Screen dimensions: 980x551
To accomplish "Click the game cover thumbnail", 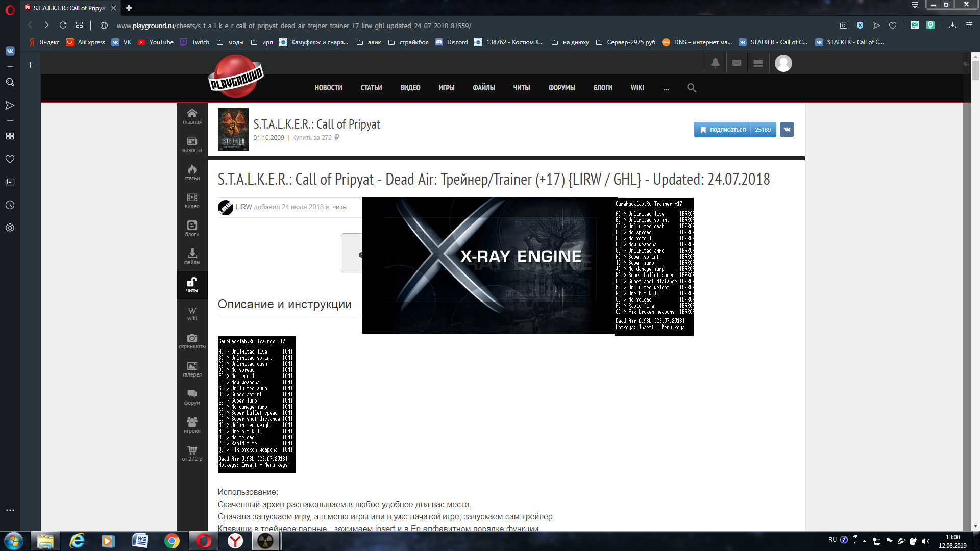I will point(233,130).
